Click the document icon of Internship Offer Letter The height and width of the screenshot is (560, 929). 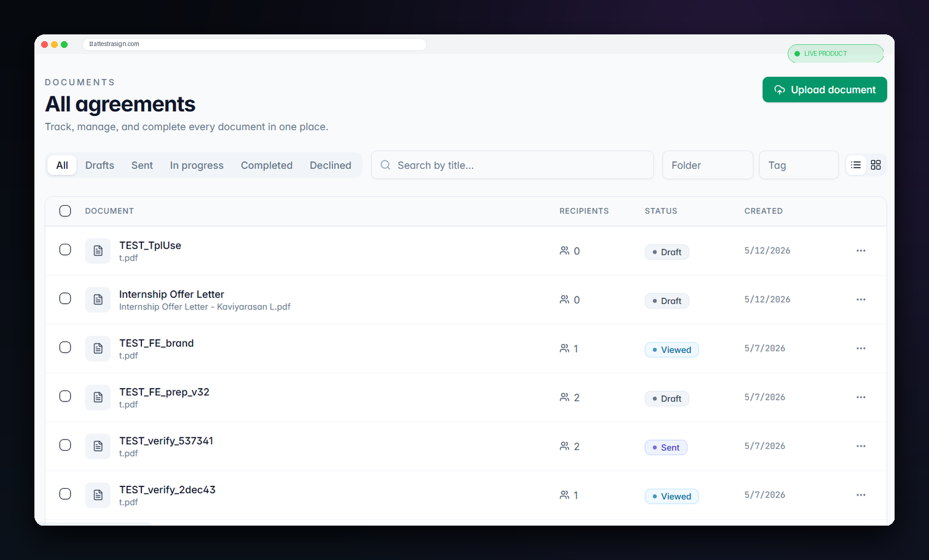point(98,300)
